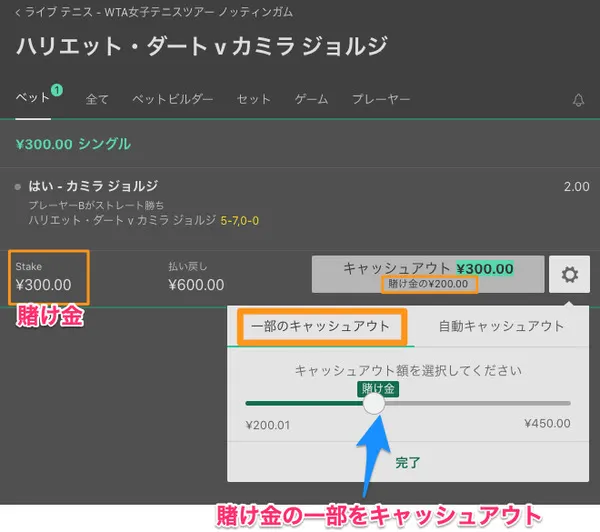Screen dimensions: 600x532
Task: Click the green bet count badge
Action: (x=56, y=90)
